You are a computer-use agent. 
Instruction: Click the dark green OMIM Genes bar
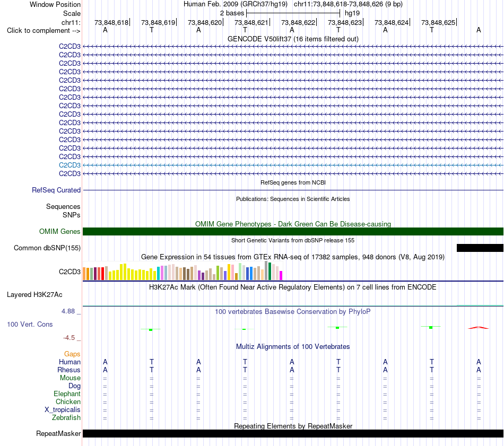[x=293, y=231]
